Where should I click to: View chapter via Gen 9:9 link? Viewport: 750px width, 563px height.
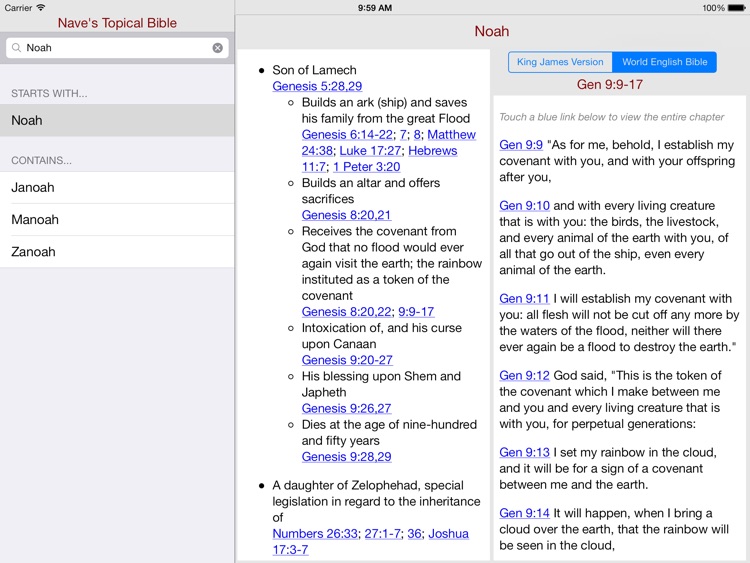coord(521,145)
